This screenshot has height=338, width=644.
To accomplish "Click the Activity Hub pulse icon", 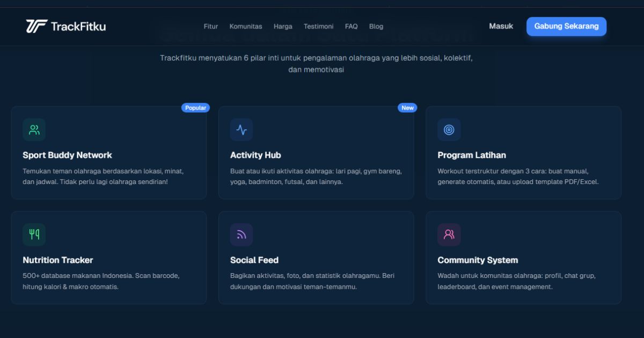I will click(241, 129).
